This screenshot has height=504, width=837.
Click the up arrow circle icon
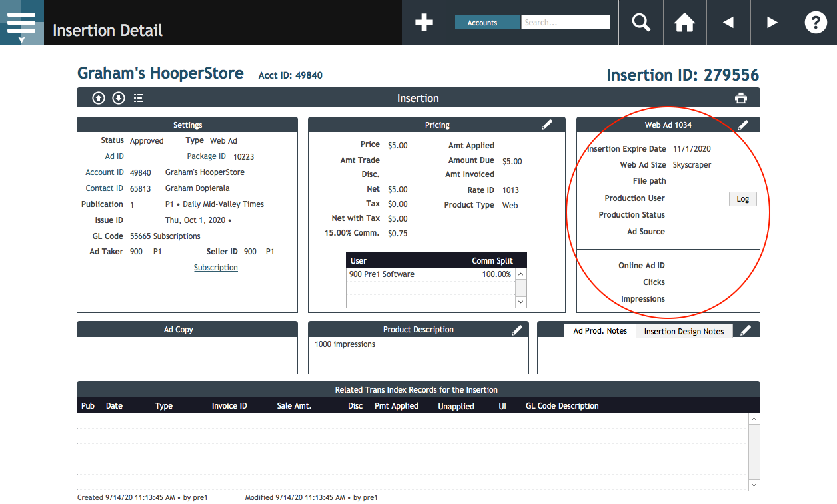click(99, 99)
